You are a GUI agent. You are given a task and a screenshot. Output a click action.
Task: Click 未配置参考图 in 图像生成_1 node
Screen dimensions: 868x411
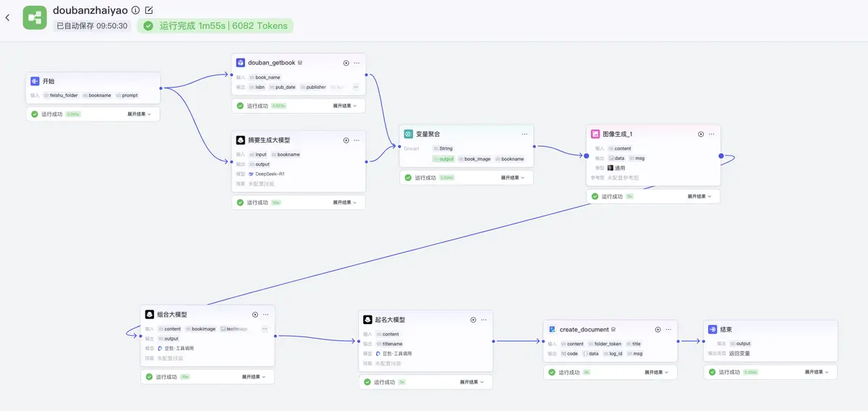pos(623,177)
